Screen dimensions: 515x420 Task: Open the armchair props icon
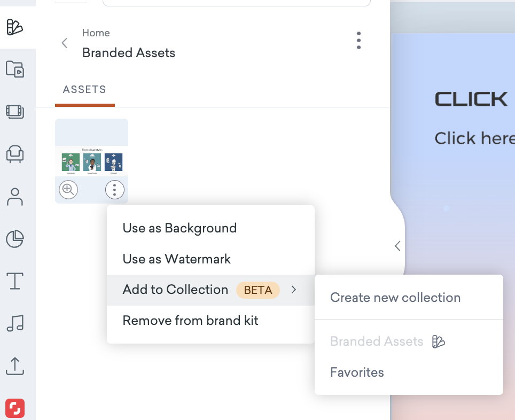click(x=14, y=154)
